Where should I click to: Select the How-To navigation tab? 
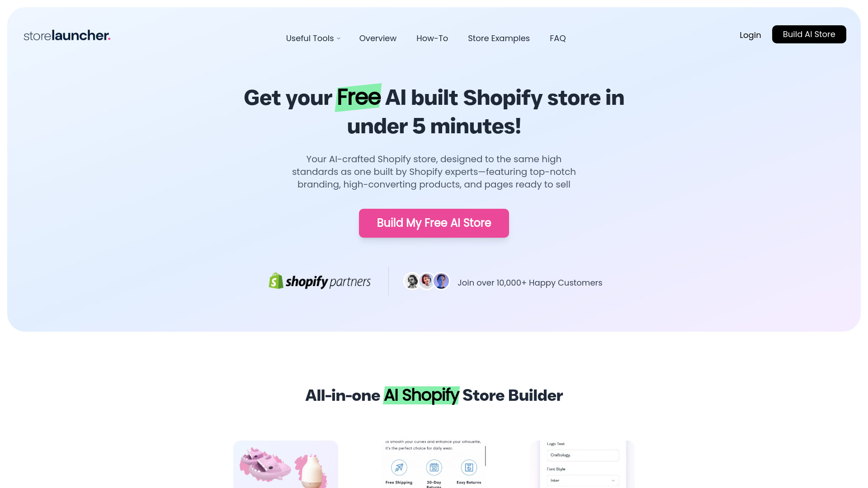(x=432, y=38)
